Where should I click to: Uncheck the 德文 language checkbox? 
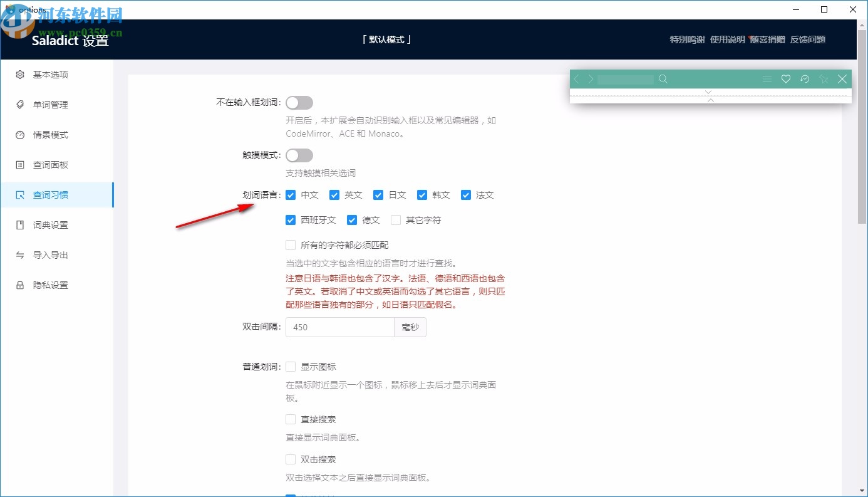coord(352,220)
